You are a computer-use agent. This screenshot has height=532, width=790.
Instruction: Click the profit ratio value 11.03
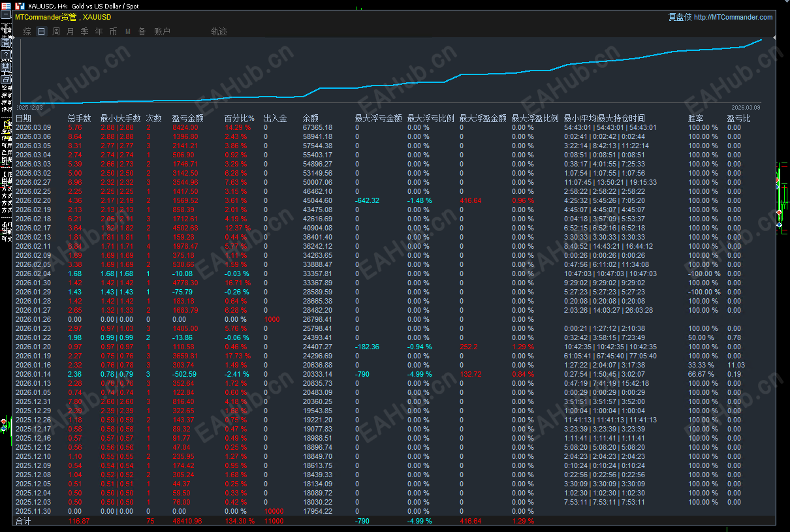tap(736, 365)
